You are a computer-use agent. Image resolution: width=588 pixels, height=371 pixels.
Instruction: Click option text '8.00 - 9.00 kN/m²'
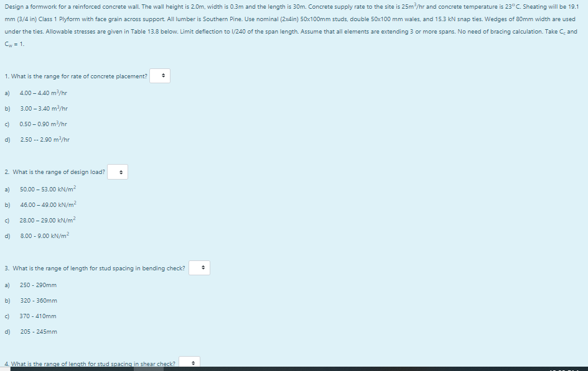coord(45,236)
